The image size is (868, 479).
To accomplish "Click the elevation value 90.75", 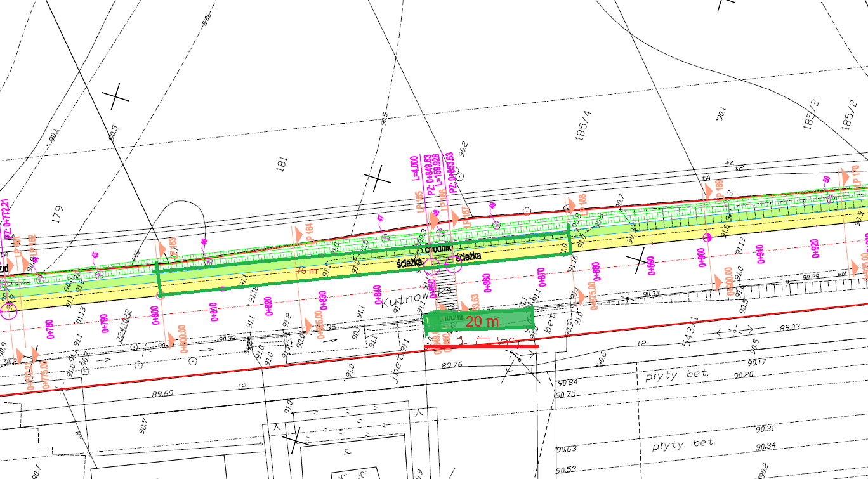I will [x=566, y=394].
